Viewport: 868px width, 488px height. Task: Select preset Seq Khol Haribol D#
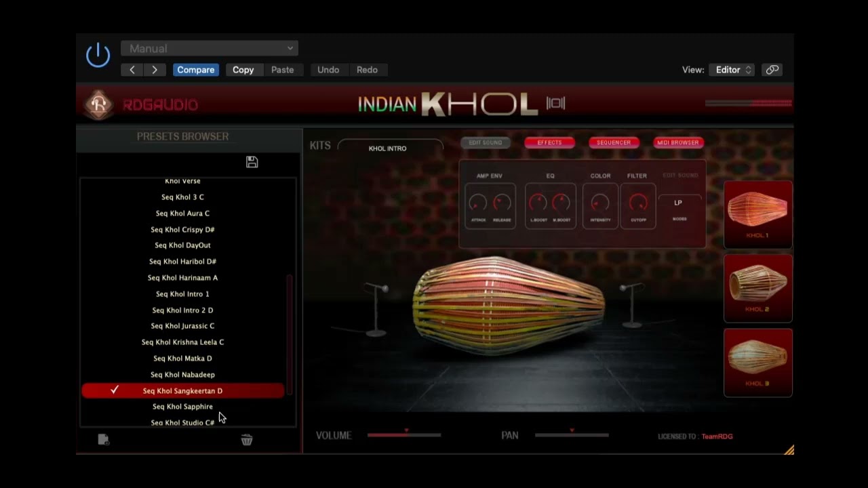182,262
